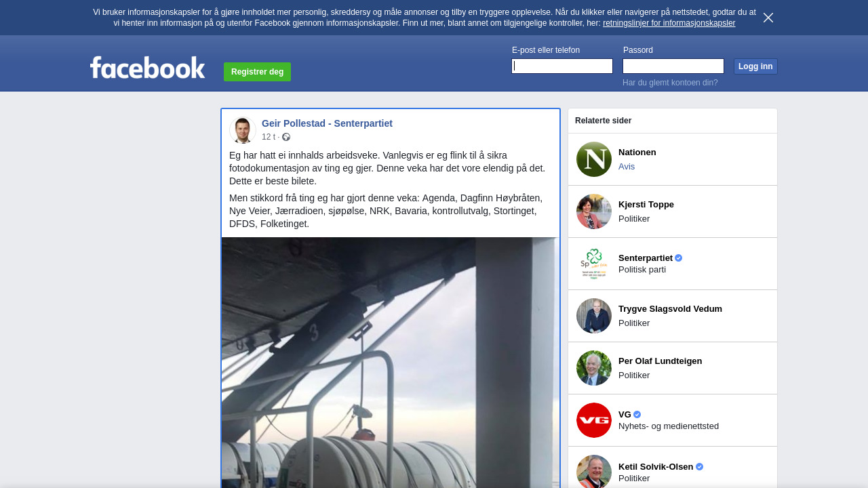Screen dimensions: 868x488
Task: Open the Senterpartiet page name
Action: point(646,258)
